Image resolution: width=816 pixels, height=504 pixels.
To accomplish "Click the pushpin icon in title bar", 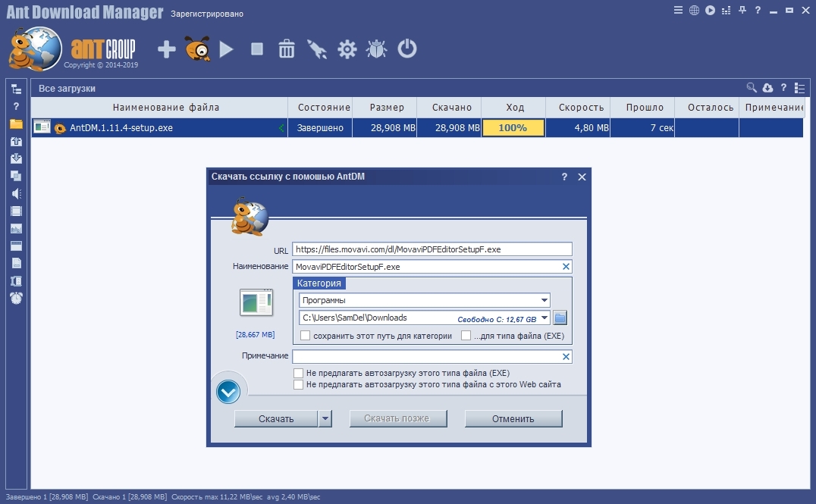I will tap(742, 10).
